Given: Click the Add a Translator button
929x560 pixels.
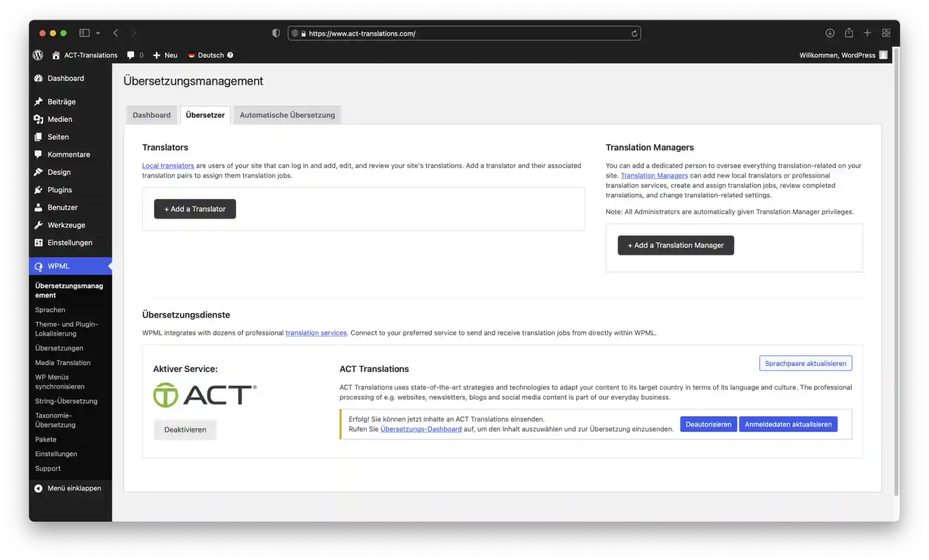Looking at the screenshot, I should point(195,209).
